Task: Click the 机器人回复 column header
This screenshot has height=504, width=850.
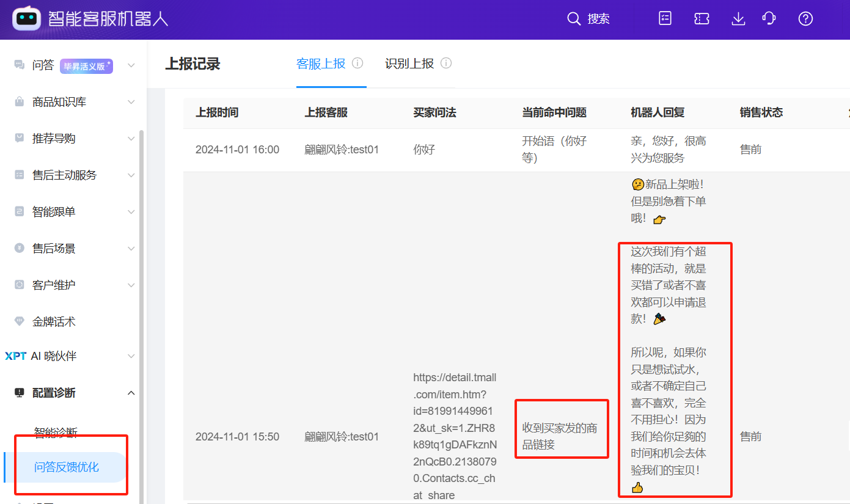Action: 658,112
